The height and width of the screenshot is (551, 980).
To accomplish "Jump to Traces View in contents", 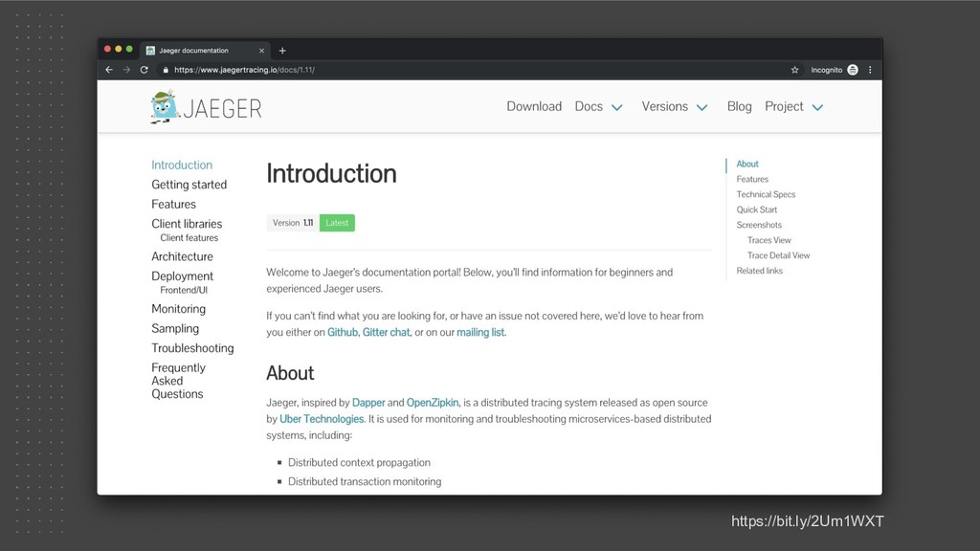I will [768, 240].
